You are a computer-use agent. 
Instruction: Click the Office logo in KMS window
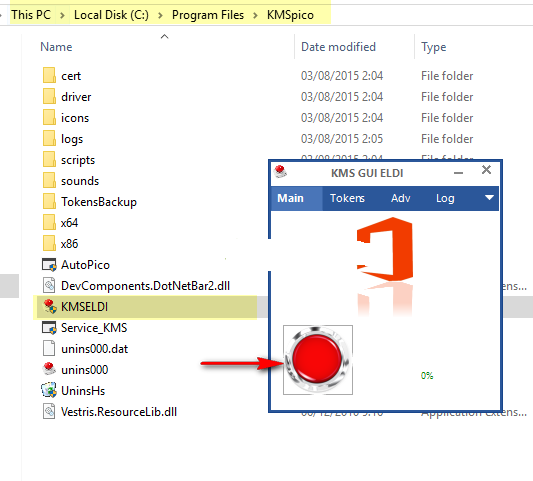[385, 249]
